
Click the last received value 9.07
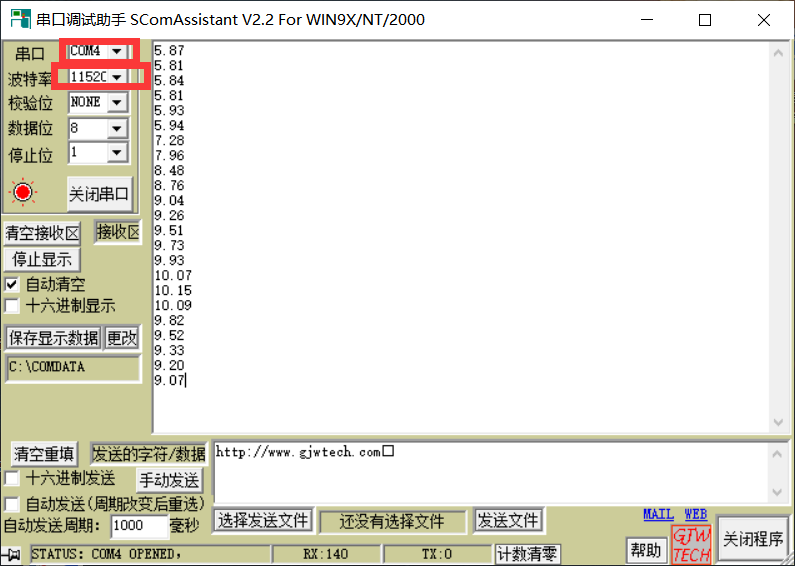tap(169, 380)
